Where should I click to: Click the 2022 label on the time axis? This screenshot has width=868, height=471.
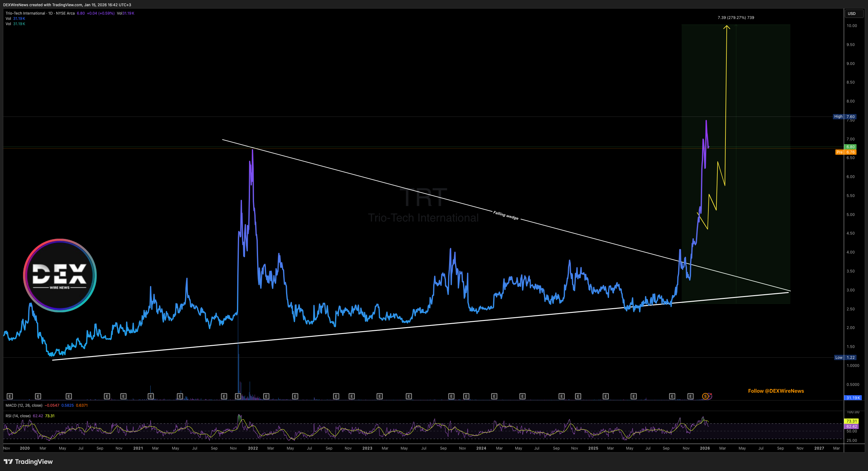253,448
